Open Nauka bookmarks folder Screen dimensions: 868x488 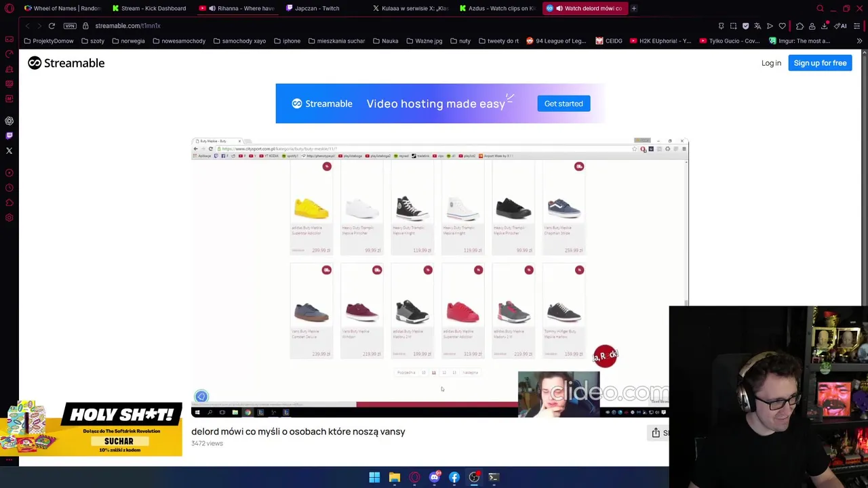pos(385,41)
